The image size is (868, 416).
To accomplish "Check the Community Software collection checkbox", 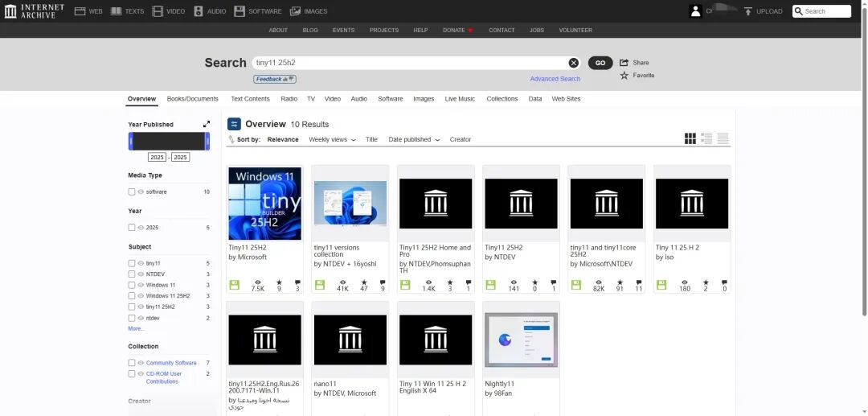I will pyautogui.click(x=132, y=363).
